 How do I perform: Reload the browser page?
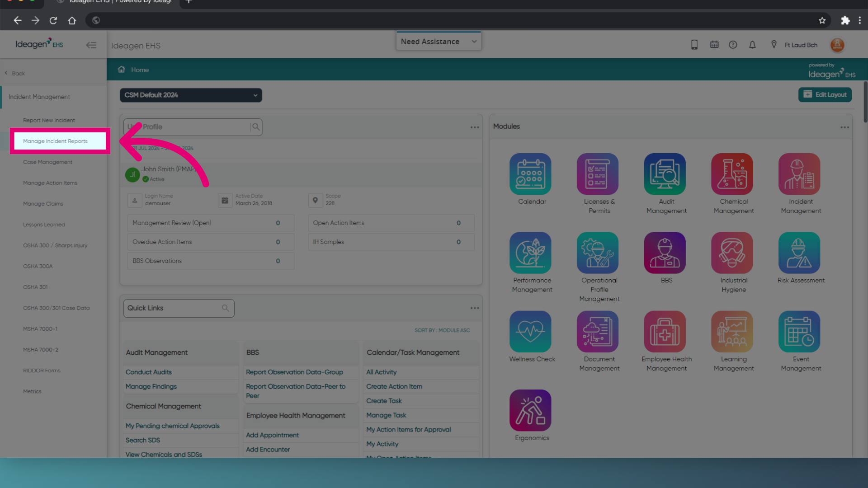pyautogui.click(x=53, y=20)
